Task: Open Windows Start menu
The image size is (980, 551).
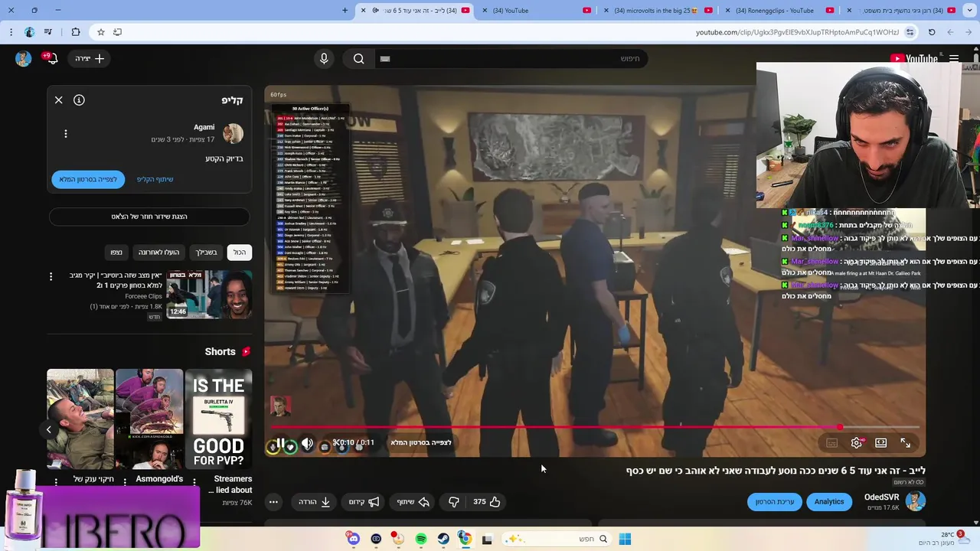Action: click(x=625, y=539)
